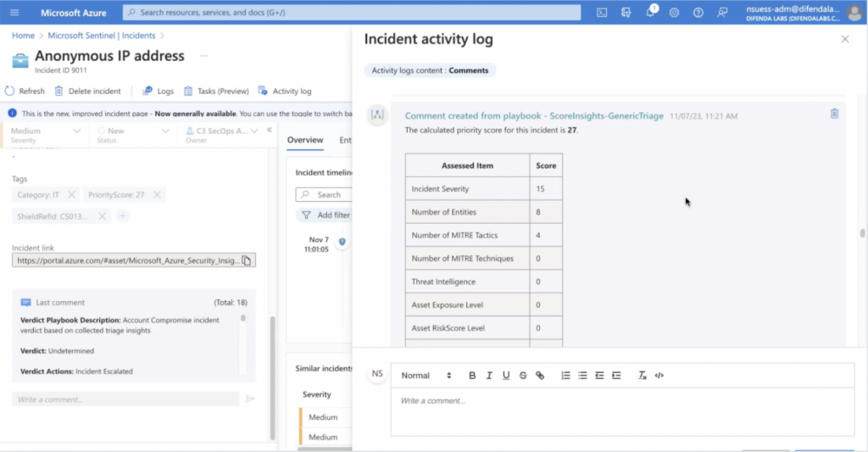Open the Activity log toolbar button
Screen dimensions: 868x452
coord(285,91)
